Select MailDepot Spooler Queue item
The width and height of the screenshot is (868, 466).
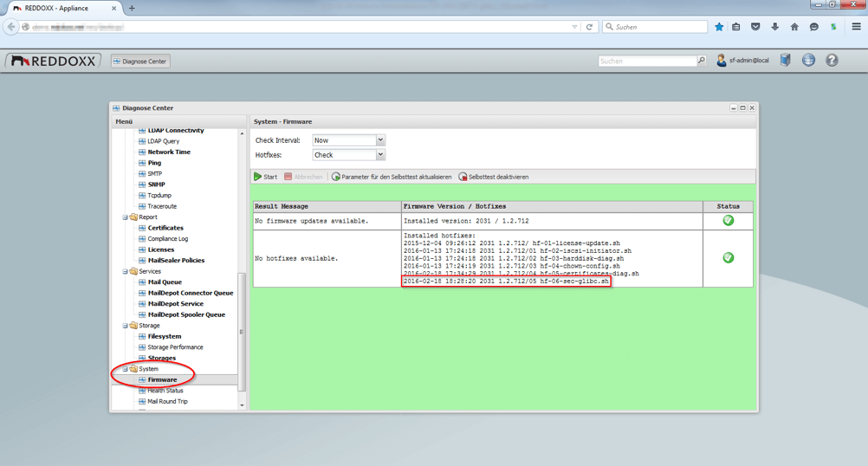tap(186, 314)
